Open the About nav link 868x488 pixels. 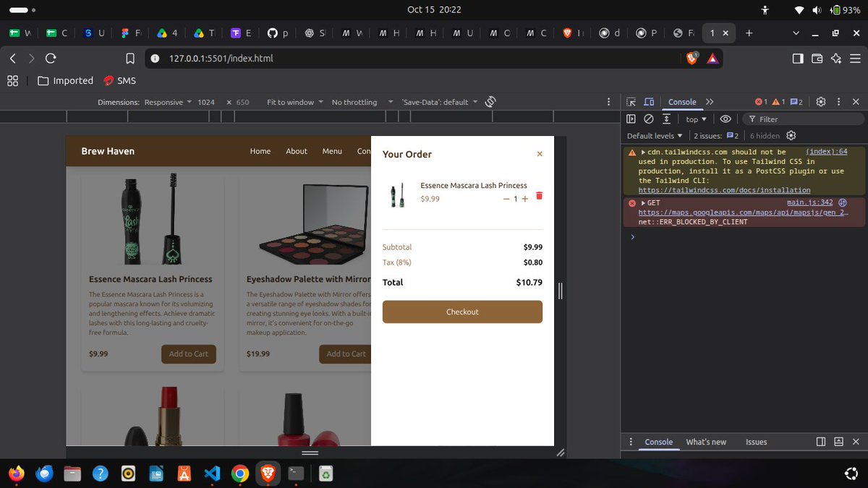click(297, 151)
